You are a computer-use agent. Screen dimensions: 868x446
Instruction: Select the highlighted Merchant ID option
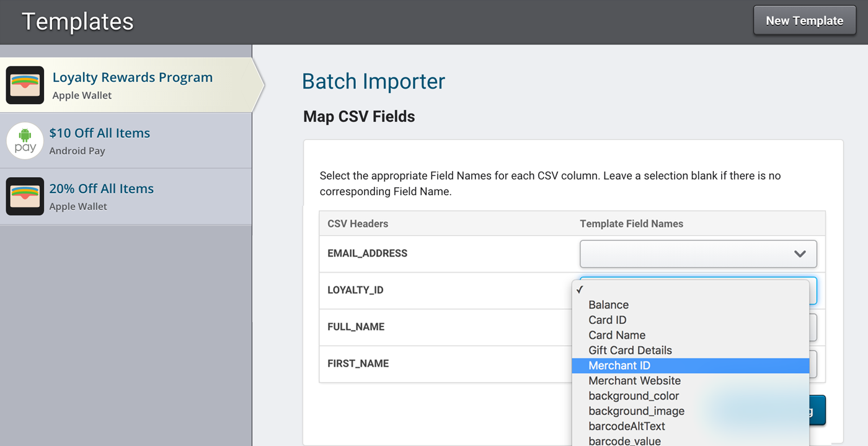pyautogui.click(x=619, y=365)
